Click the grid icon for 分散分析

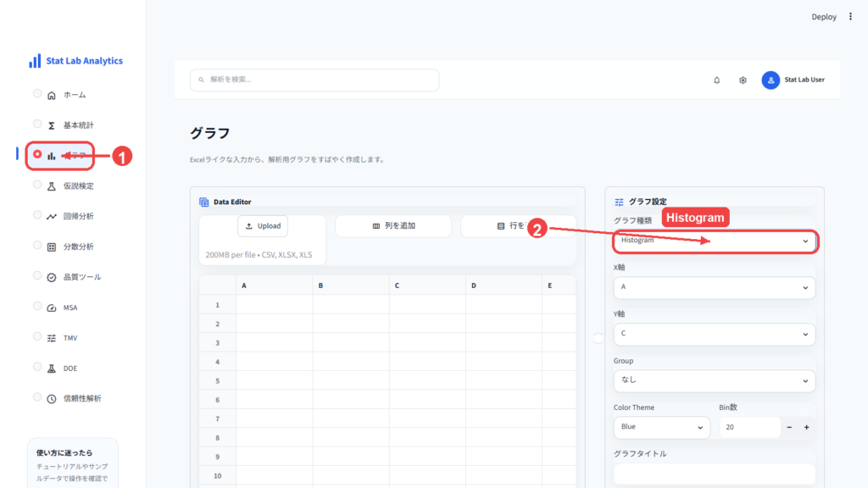[x=52, y=247]
